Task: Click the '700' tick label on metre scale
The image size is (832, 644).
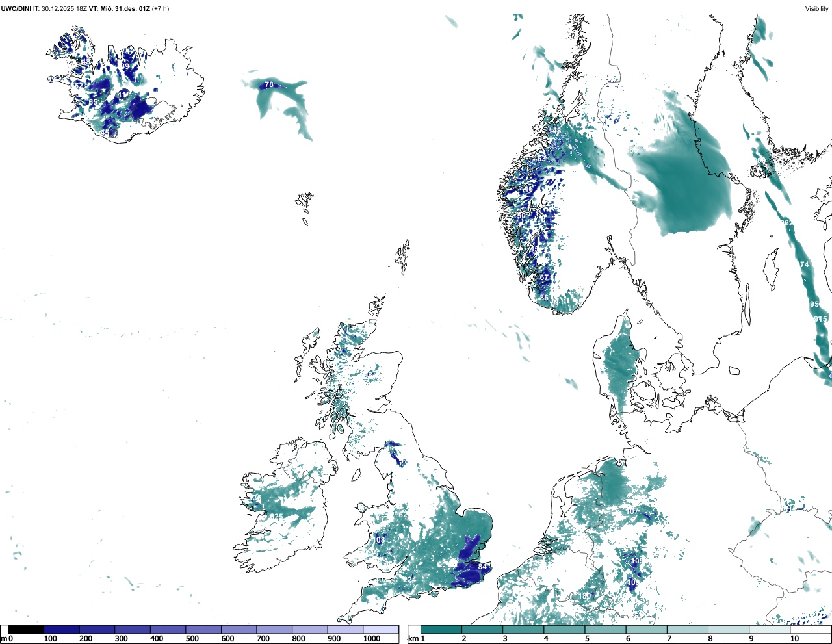Action: coord(263,639)
